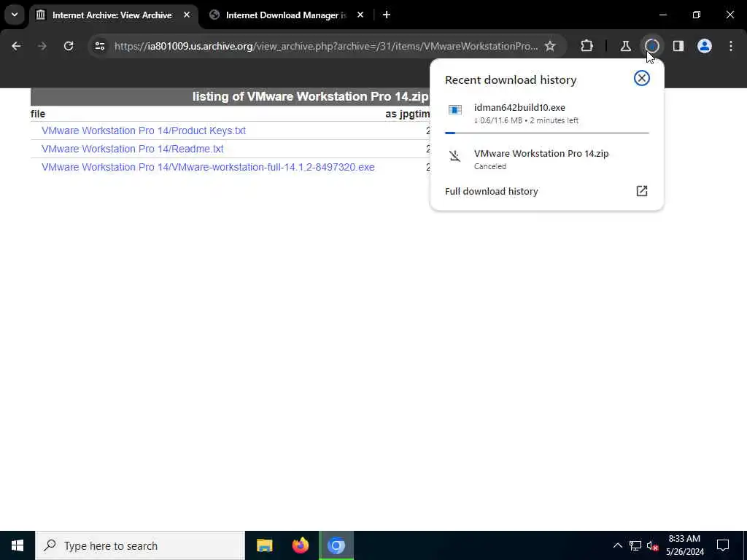Open a new tab
747x560 pixels.
387,15
